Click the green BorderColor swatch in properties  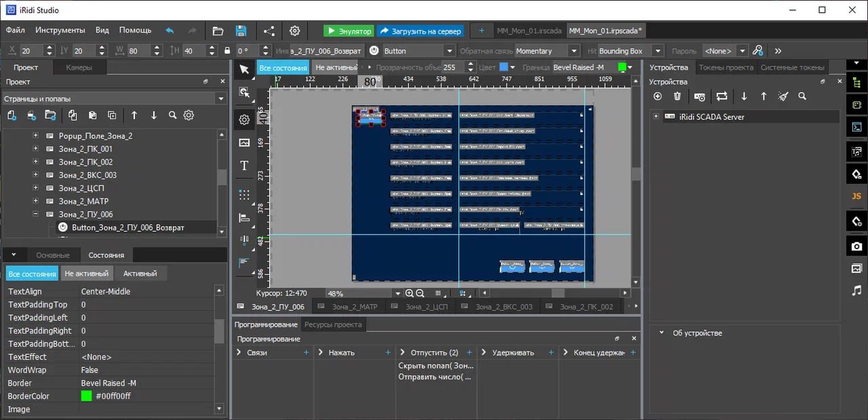click(86, 396)
